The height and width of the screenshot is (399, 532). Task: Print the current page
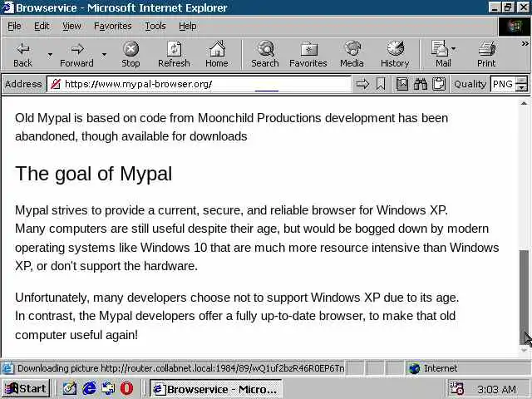coord(486,54)
